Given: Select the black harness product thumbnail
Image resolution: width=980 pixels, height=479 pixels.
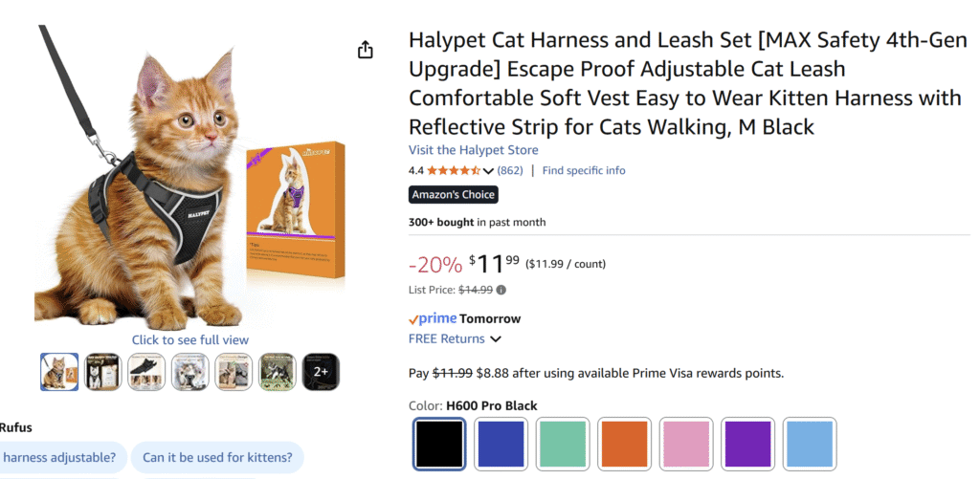Looking at the screenshot, I should coord(146,372).
